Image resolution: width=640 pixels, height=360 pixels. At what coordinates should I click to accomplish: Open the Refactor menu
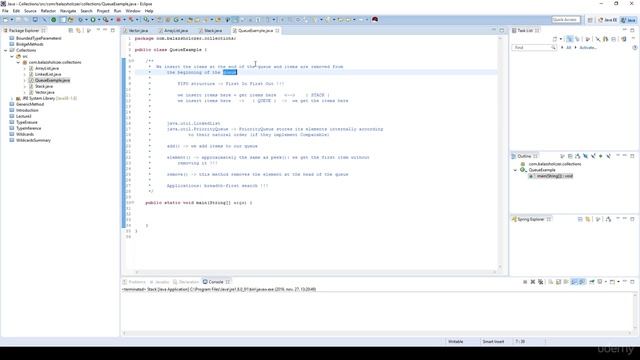pos(48,11)
